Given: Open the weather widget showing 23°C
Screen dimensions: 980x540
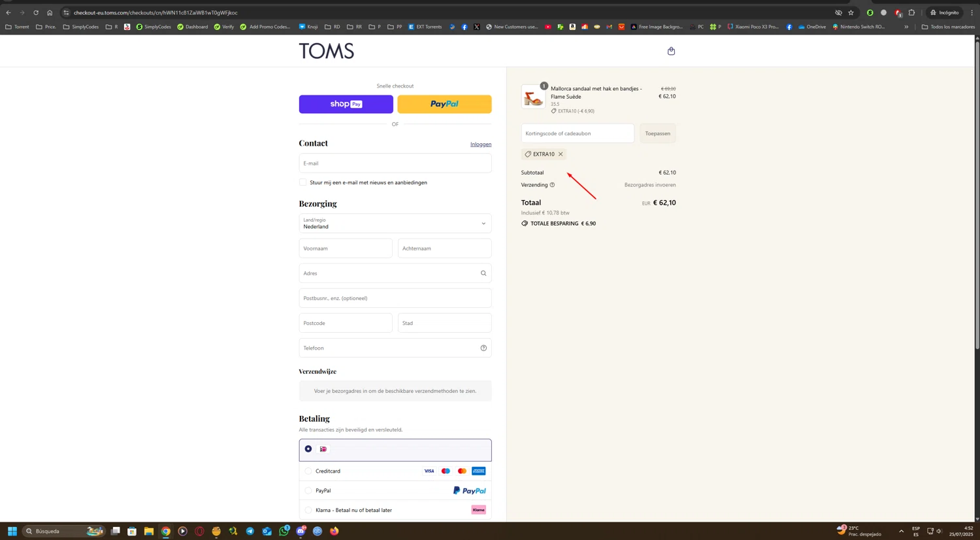Looking at the screenshot, I should tap(860, 531).
